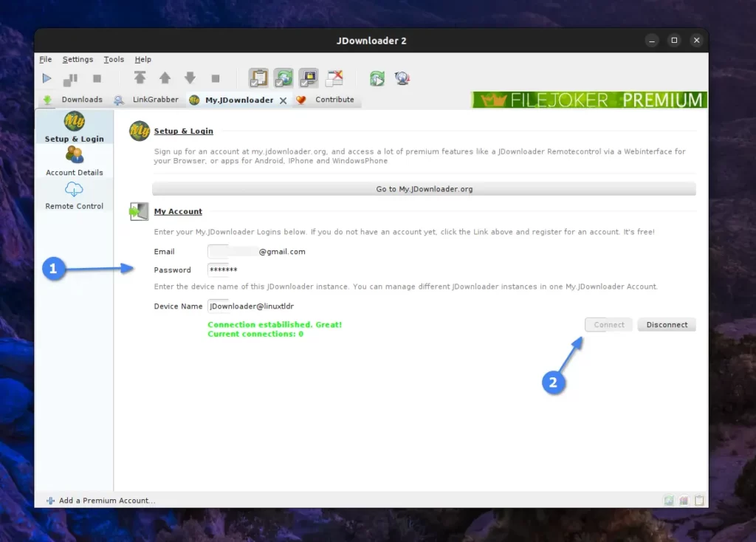This screenshot has width=756, height=542.
Task: Click the LinkGrabber tab icon
Action: (119, 100)
